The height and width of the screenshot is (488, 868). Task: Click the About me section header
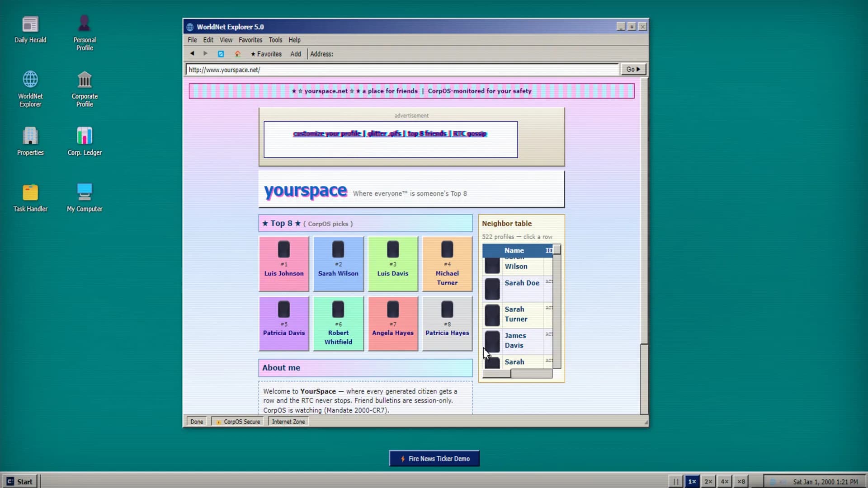coord(365,368)
